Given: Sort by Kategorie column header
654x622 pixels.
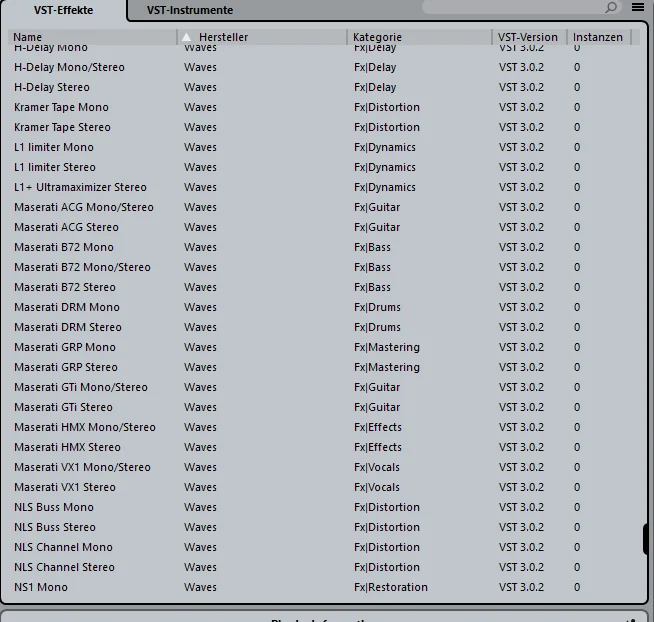Looking at the screenshot, I should 420,37.
